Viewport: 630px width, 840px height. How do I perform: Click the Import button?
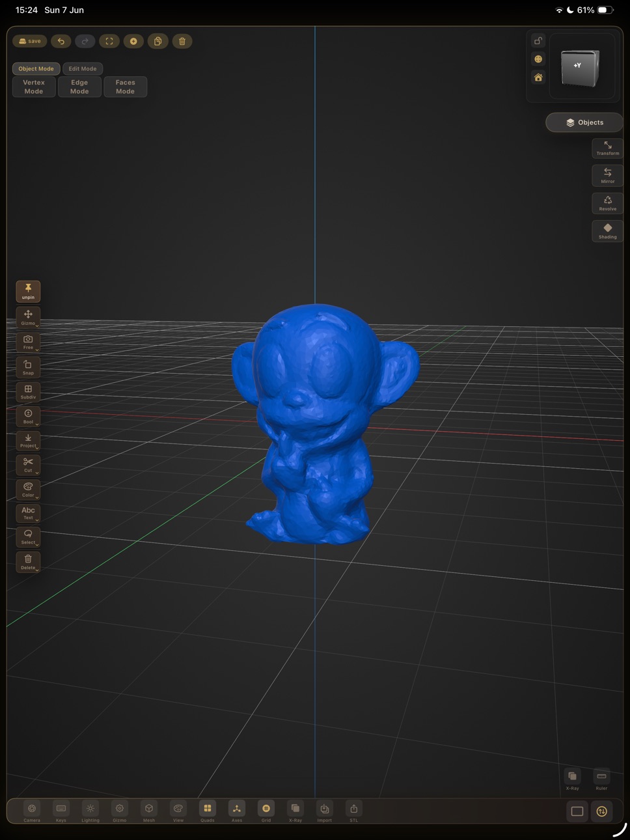325,811
